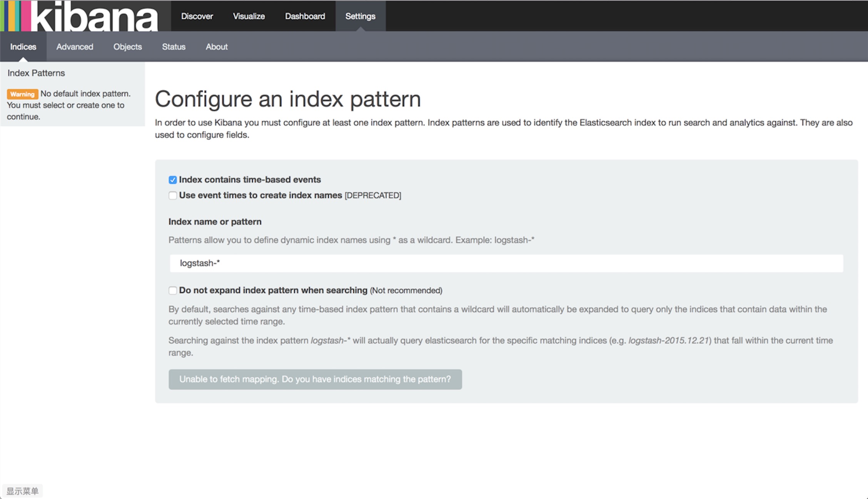The image size is (868, 499).
Task: Open the Indices settings section
Action: point(23,47)
